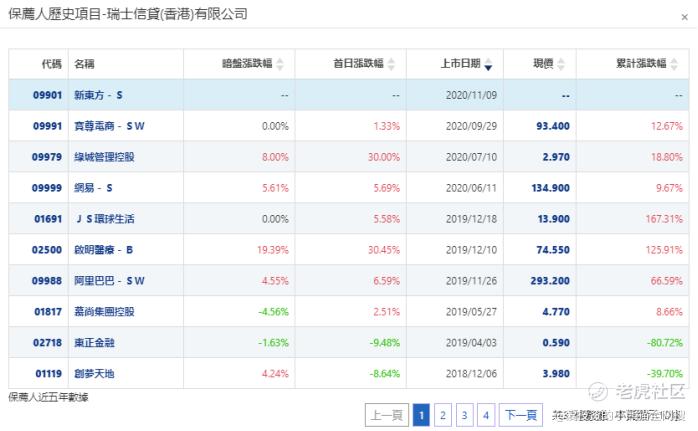Click the 代碼 column header
The width and height of the screenshot is (698, 431).
coord(52,64)
